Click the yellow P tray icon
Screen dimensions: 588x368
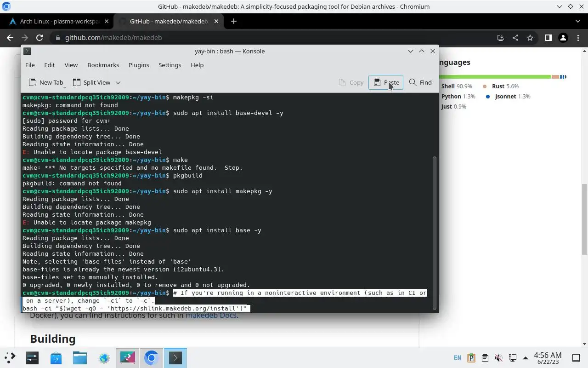(471, 357)
